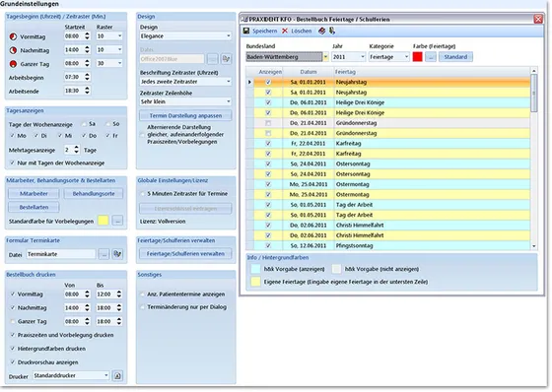
Task: Click the Vormittag half-moon clock icon
Action: pyautogui.click(x=13, y=36)
